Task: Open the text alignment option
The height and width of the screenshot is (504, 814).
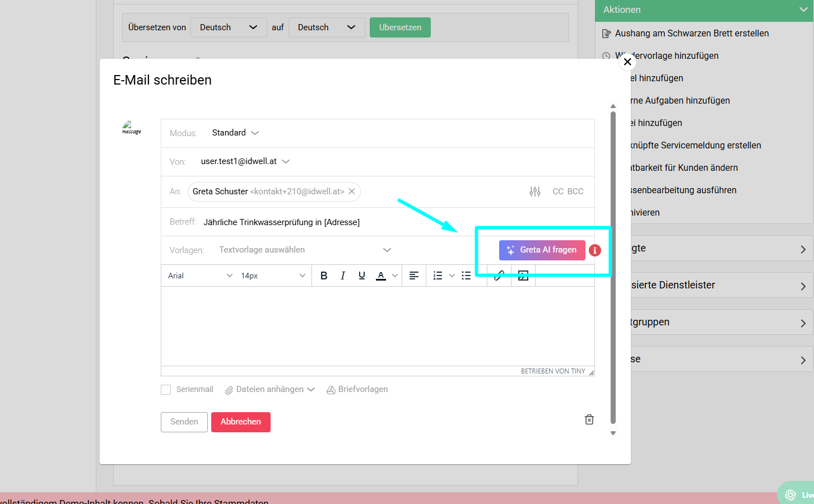Action: point(414,276)
